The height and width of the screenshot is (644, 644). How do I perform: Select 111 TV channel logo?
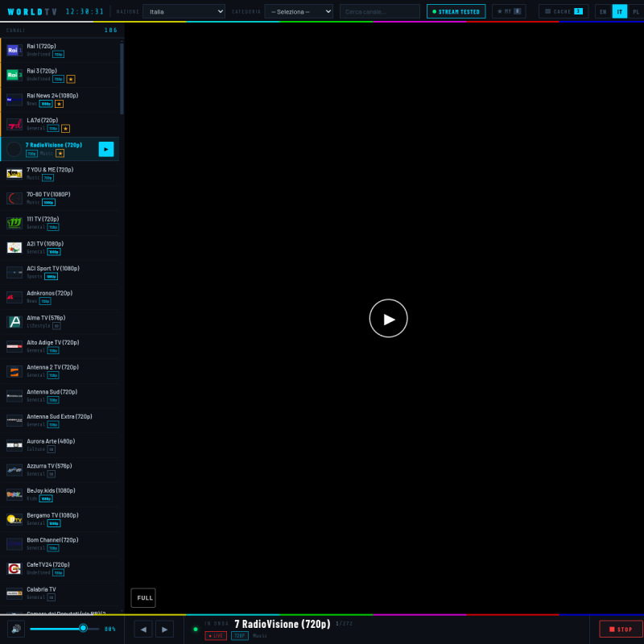tap(14, 223)
